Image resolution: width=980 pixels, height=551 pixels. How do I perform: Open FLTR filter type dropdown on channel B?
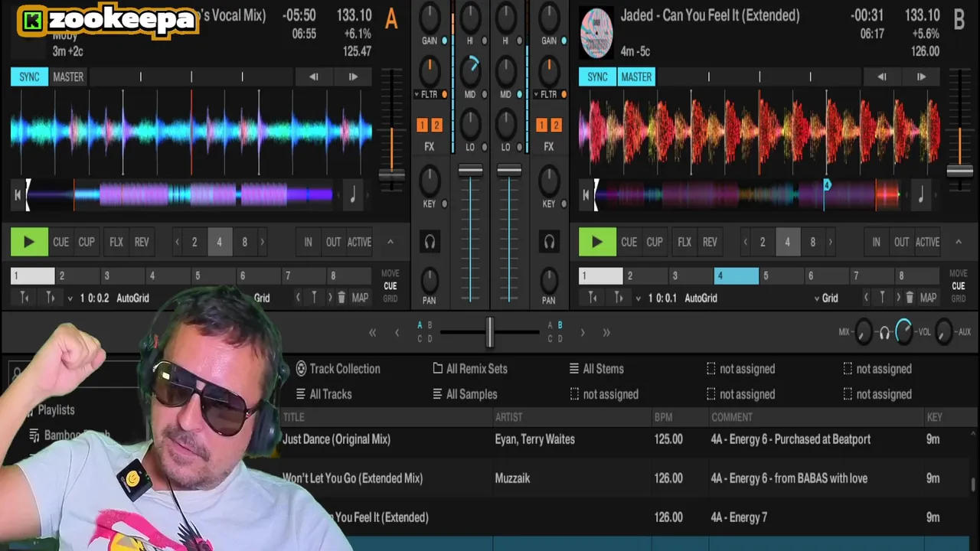[x=546, y=95]
